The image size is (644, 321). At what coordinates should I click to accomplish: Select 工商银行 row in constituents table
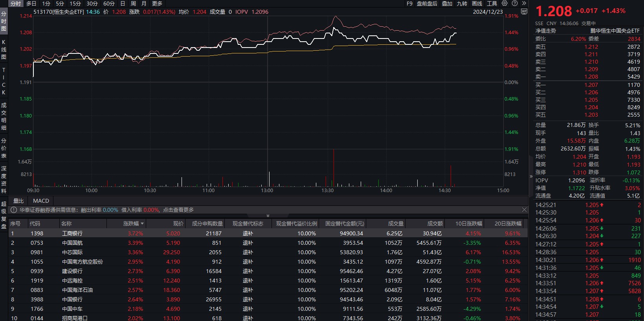tap(72, 233)
